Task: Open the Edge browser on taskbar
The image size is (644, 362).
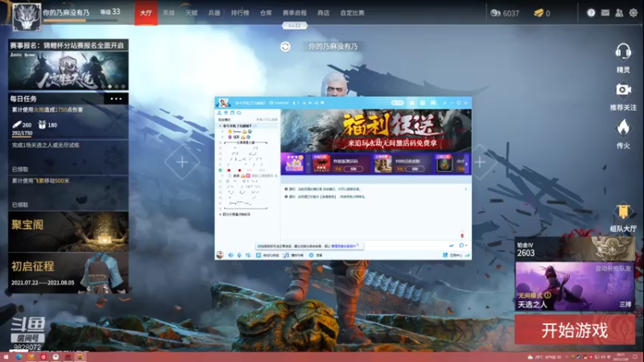Action: coord(19,357)
